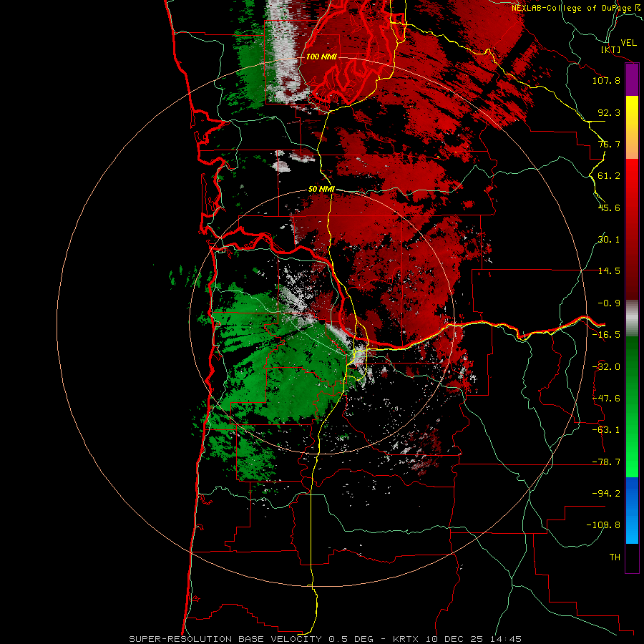Select the 45.6 value on velocity scale
Viewport: 644px width, 644px height.
(609, 208)
